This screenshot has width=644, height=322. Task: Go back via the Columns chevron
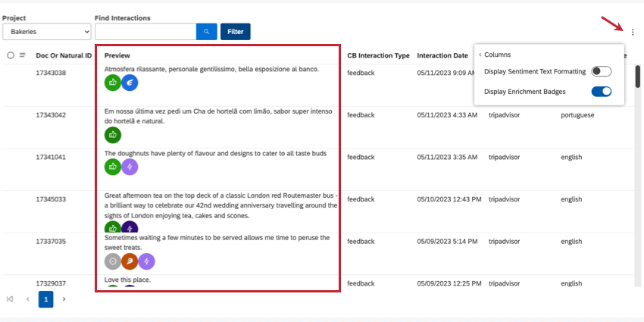coord(480,55)
